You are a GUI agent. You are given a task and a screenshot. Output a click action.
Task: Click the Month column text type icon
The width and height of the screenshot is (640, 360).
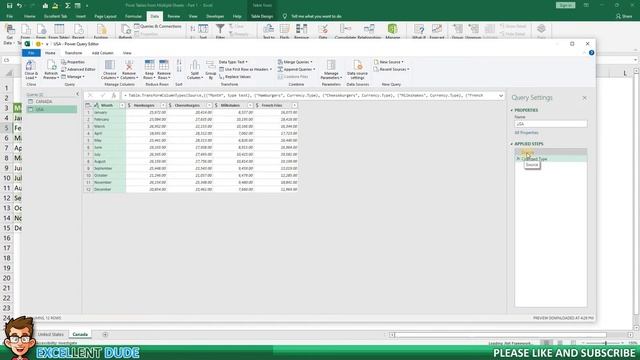[96, 105]
